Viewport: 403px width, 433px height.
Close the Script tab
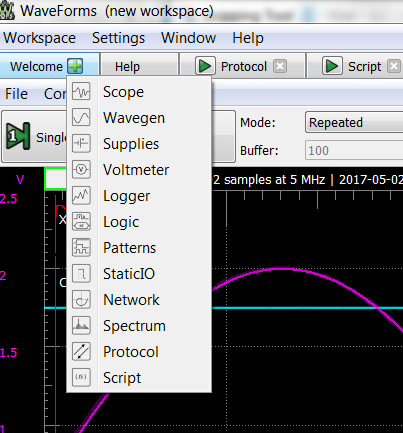pyautogui.click(x=394, y=66)
